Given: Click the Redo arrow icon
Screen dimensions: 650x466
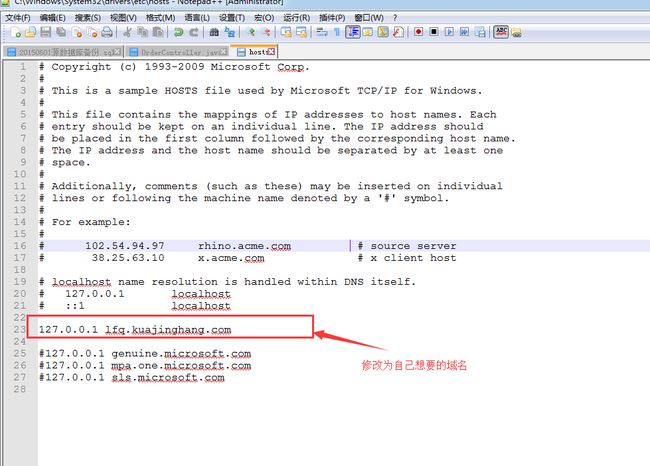Looking at the screenshot, I should tap(194, 32).
